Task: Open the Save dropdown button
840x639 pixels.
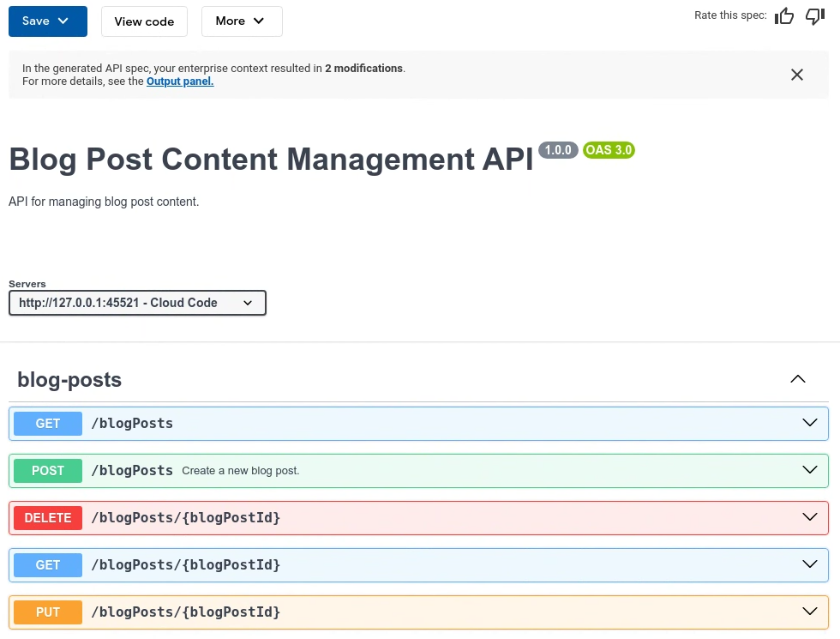Action: 48,21
